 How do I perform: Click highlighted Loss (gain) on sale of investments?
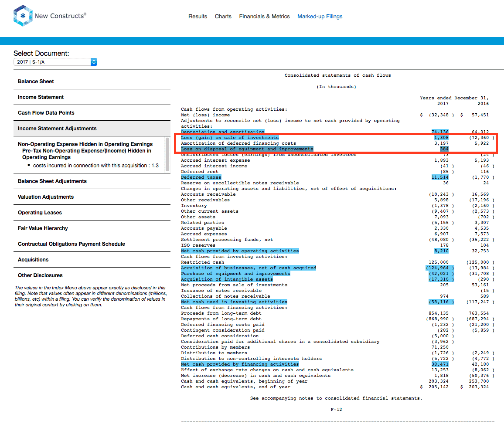tap(230, 137)
